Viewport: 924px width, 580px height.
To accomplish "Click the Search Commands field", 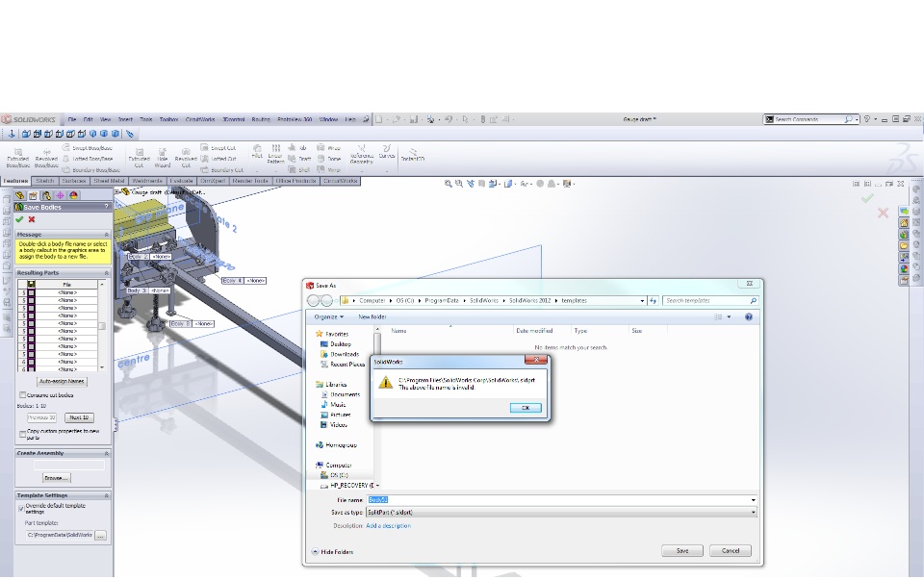I will click(x=810, y=119).
